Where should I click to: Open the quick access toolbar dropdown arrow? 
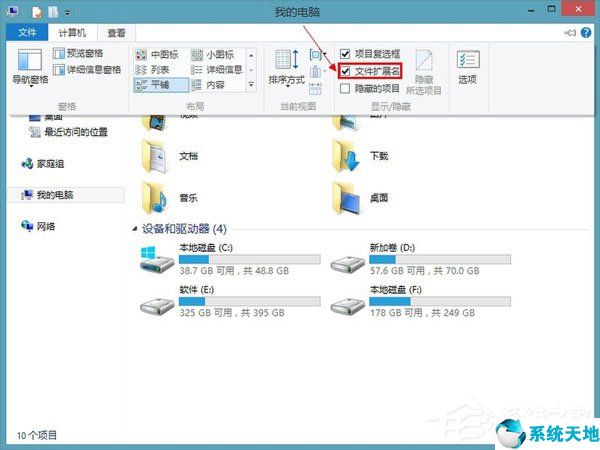tap(68, 13)
